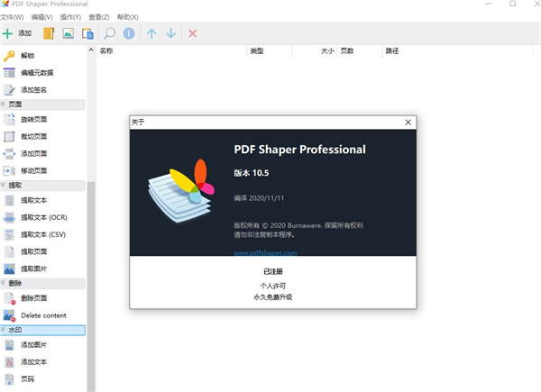The image size is (541, 392).
Task: Click the 版本 10.5 text in dialog
Action: tap(252, 173)
